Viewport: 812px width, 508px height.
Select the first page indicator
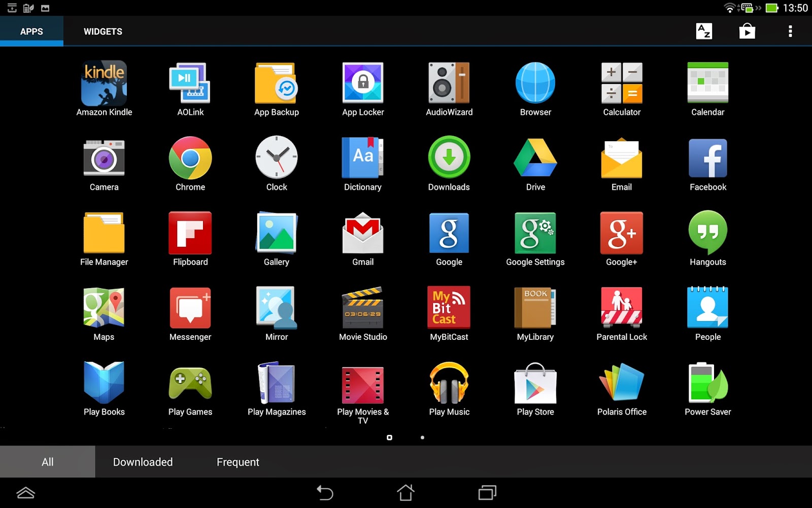pyautogui.click(x=389, y=437)
